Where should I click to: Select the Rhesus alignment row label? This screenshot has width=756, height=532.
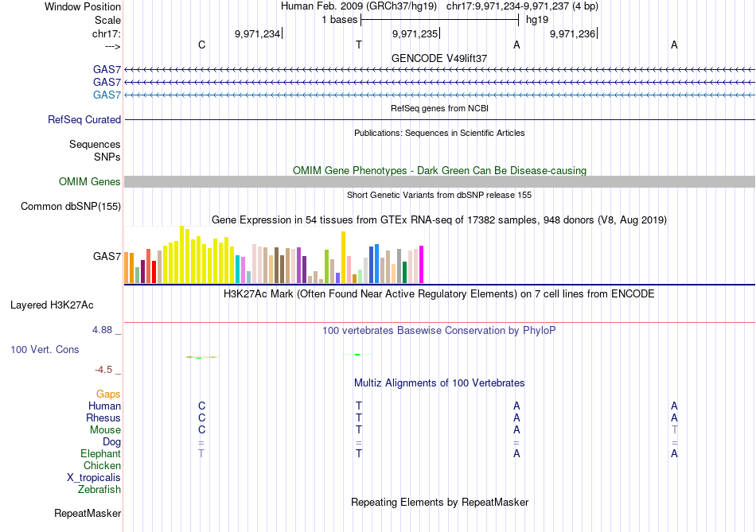coord(103,418)
